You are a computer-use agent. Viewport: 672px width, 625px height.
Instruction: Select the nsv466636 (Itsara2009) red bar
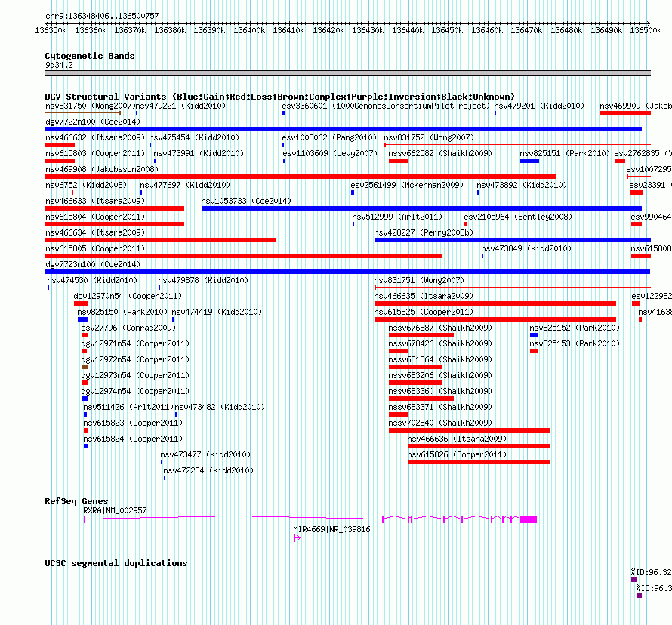point(478,446)
